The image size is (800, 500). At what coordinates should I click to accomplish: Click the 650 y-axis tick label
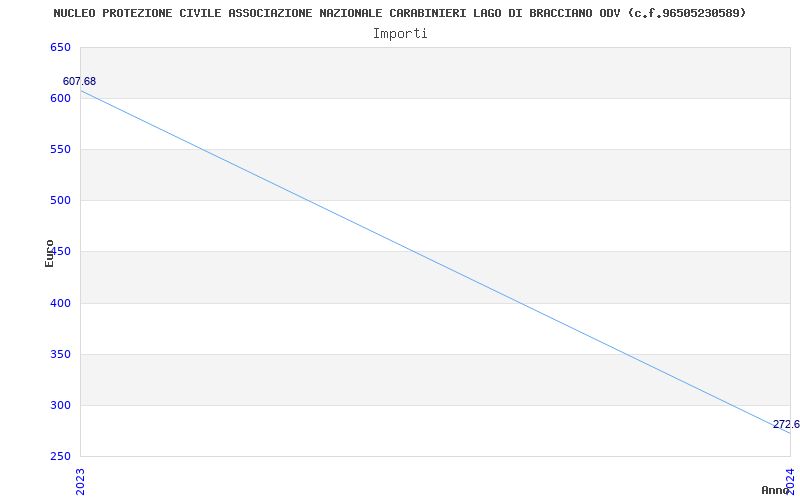coord(60,47)
